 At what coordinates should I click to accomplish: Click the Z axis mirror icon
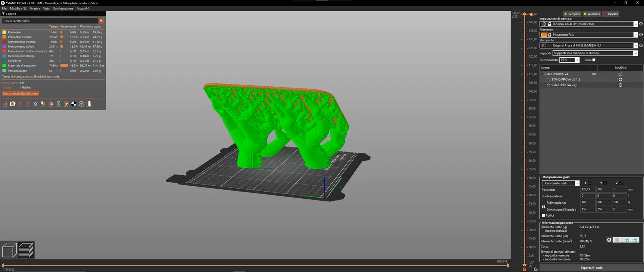pos(621,183)
